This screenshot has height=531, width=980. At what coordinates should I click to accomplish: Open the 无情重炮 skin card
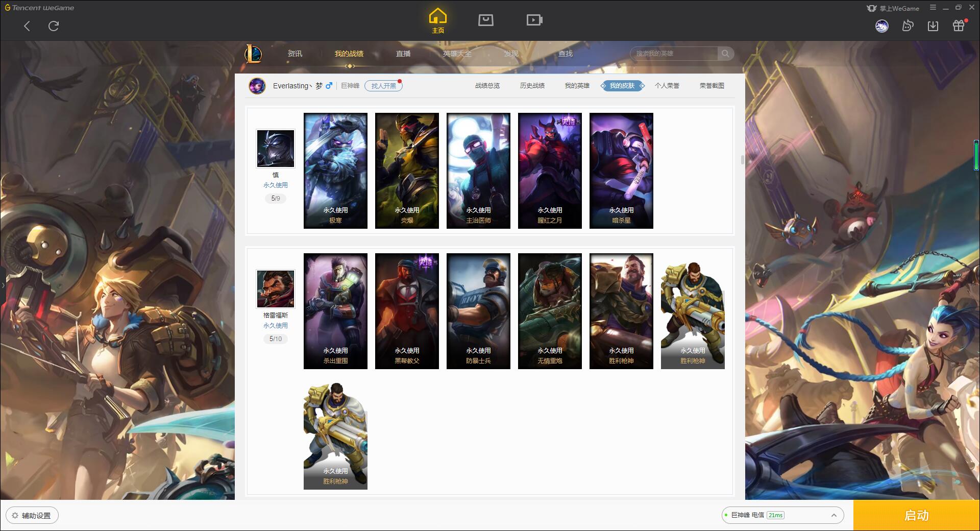(550, 311)
